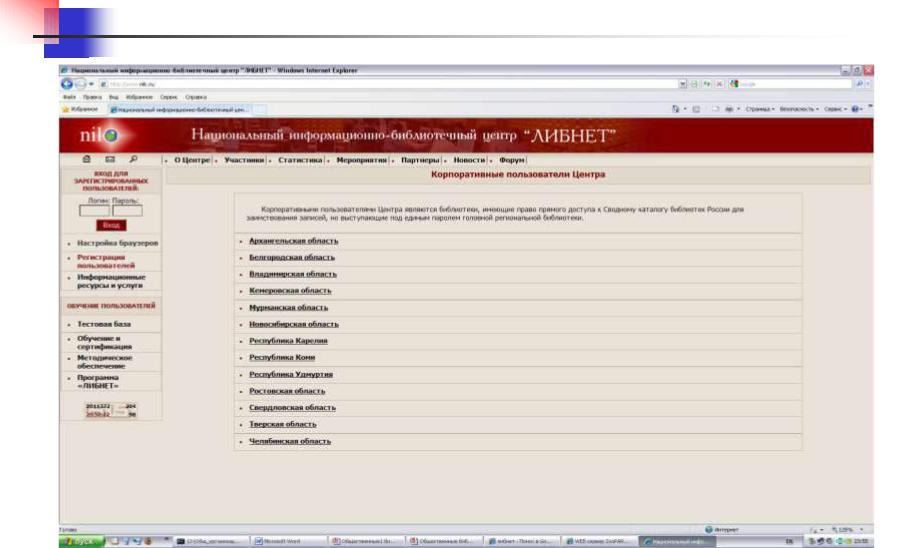Open the Страница command bar dropdown

760,109
